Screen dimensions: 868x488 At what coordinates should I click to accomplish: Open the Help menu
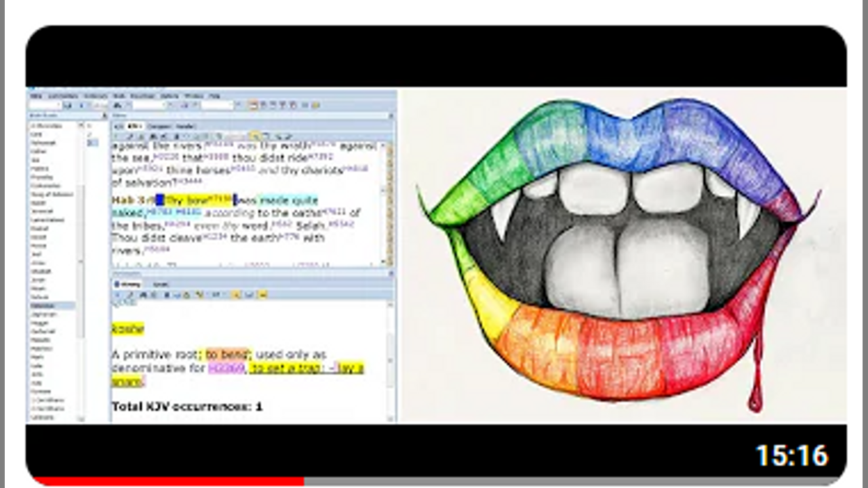click(x=214, y=96)
